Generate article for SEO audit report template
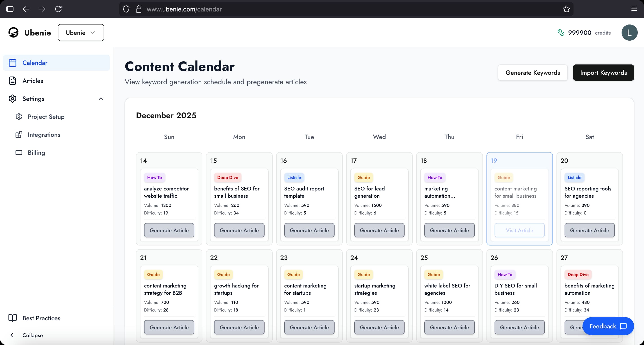Viewport: 644px width, 345px height. 309,230
